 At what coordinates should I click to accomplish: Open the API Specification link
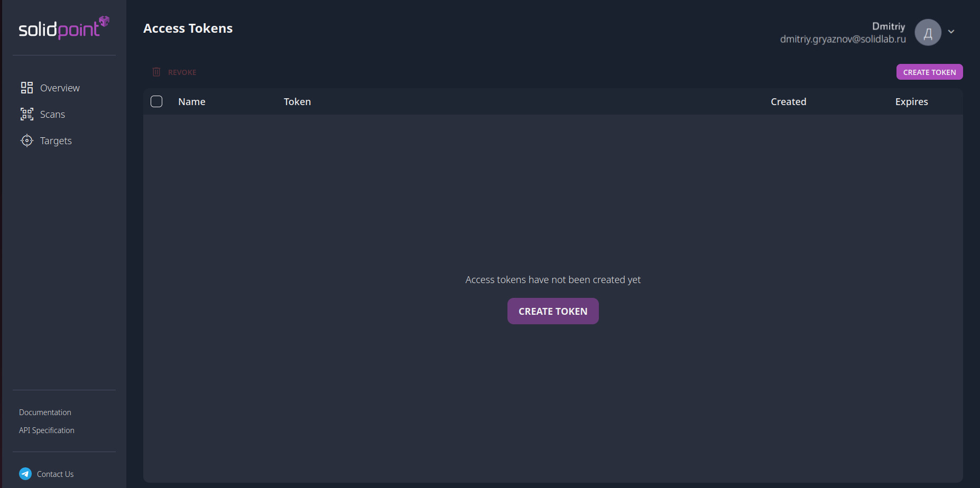pos(46,430)
